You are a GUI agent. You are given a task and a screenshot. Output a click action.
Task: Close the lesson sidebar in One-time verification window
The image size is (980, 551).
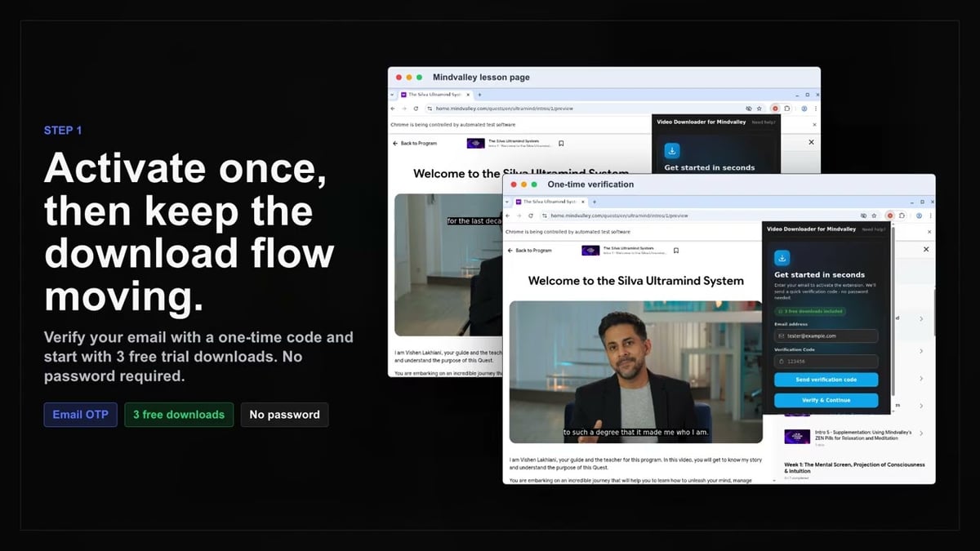point(926,249)
